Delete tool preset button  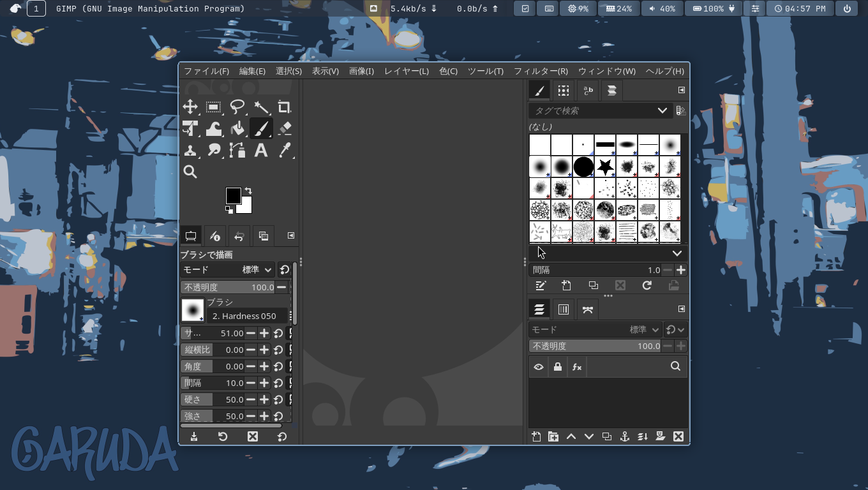coord(253,436)
